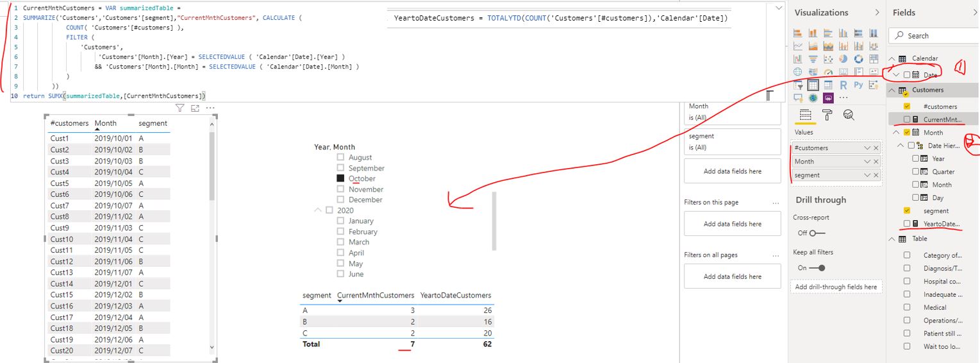Pick the treemap visualization
The image size is (980, 363).
tap(873, 59)
